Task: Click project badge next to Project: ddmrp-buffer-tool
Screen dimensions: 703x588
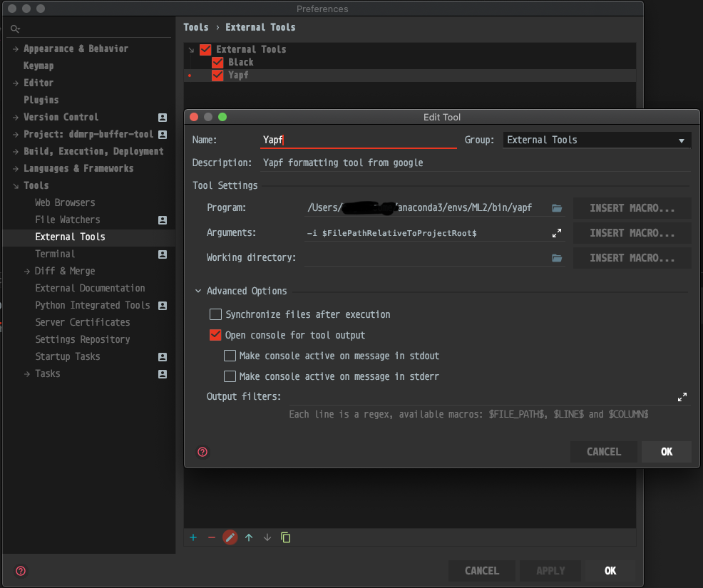Action: (x=163, y=135)
